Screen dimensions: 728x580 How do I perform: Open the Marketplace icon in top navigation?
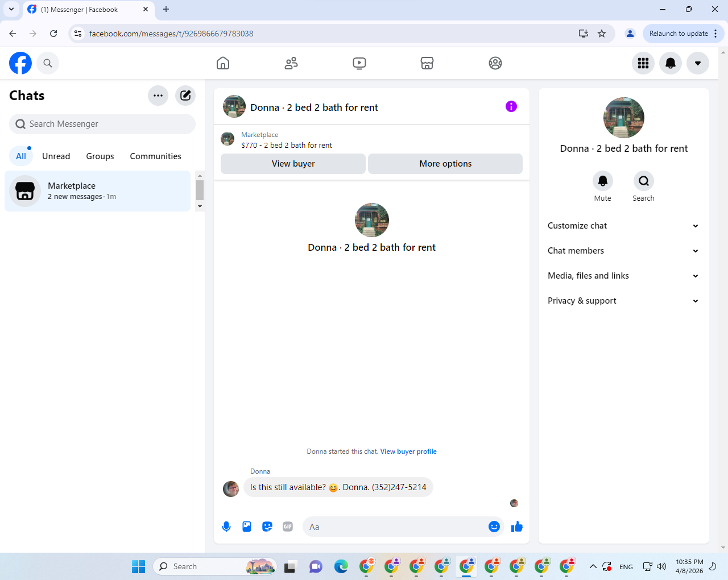coord(427,63)
